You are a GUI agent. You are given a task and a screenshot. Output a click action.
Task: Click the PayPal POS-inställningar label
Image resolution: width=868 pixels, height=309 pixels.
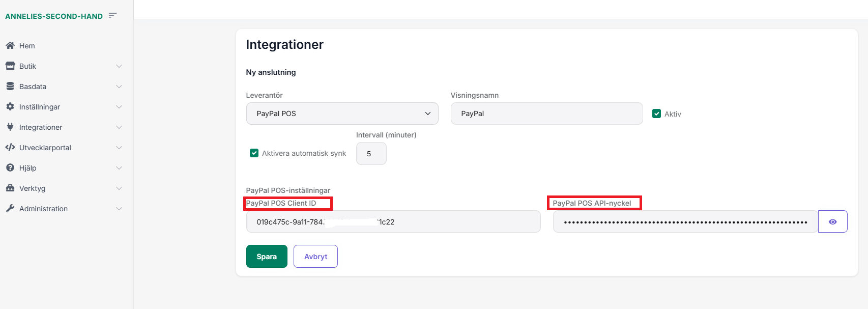tap(288, 190)
